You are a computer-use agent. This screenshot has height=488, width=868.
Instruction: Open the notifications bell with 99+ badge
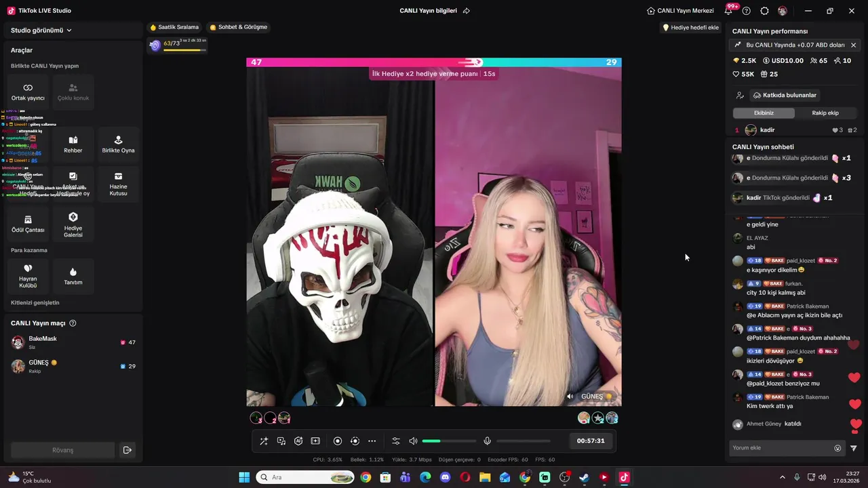[x=730, y=10]
